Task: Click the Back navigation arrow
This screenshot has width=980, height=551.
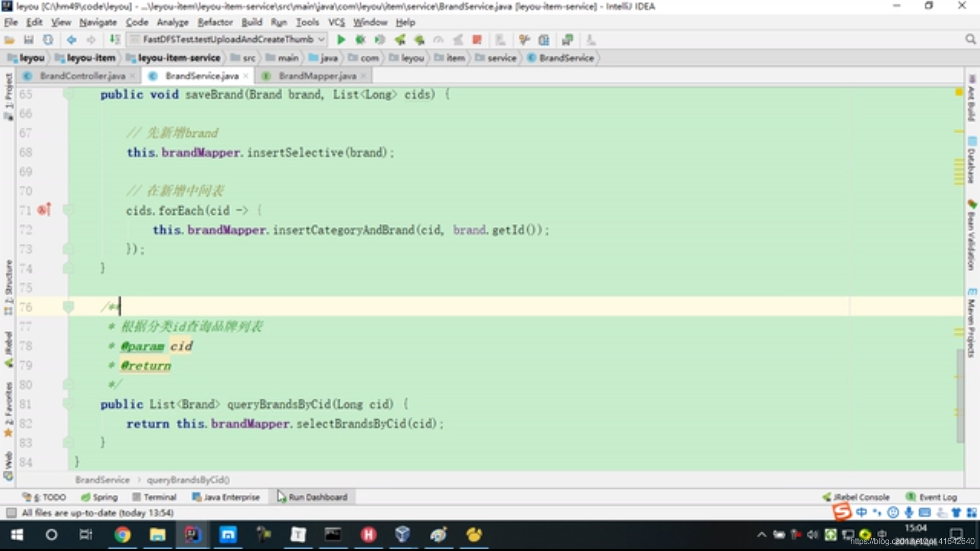Action: coord(71,39)
